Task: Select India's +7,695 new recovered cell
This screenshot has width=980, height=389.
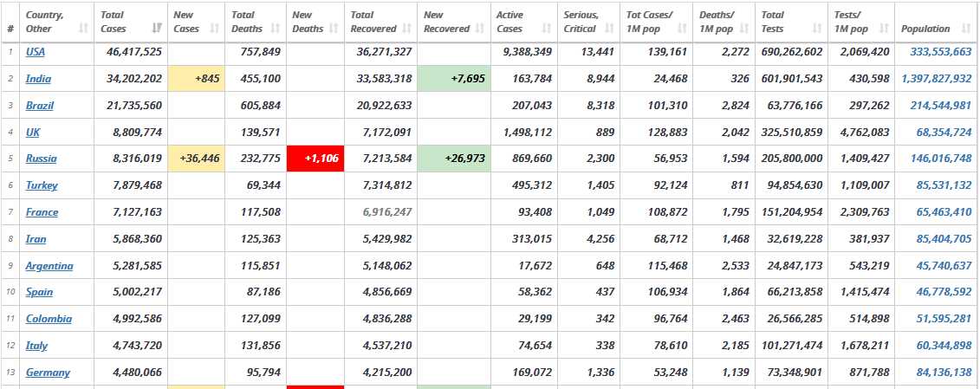Action: coord(453,79)
